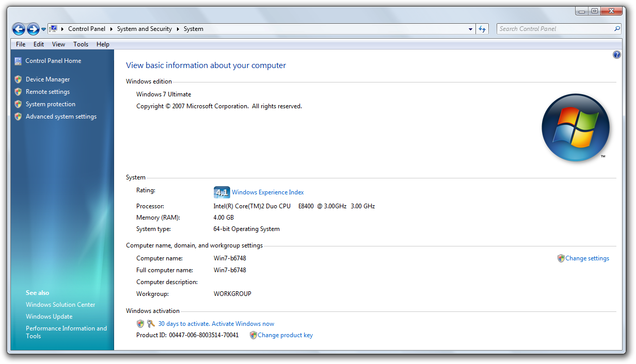The width and height of the screenshot is (636, 364).
Task: Go to Control Panel Home link
Action: tap(53, 61)
